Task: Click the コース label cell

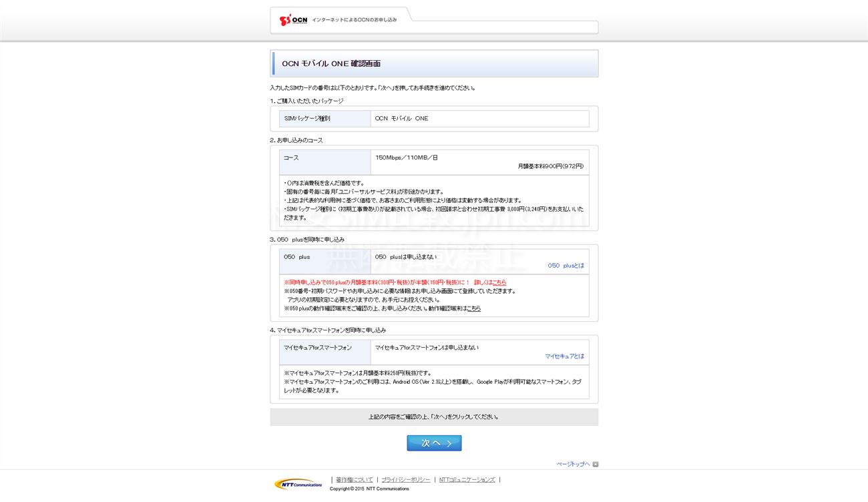Action: (325, 162)
